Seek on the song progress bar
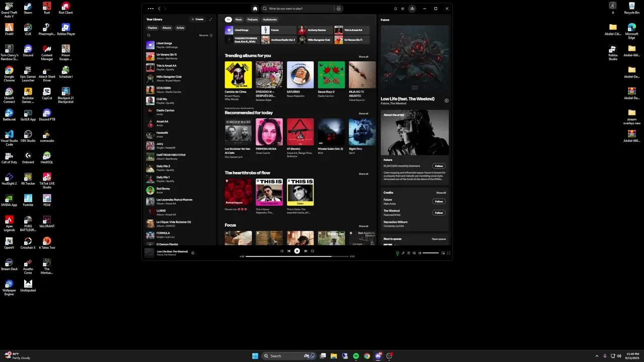 pyautogui.click(x=297, y=256)
